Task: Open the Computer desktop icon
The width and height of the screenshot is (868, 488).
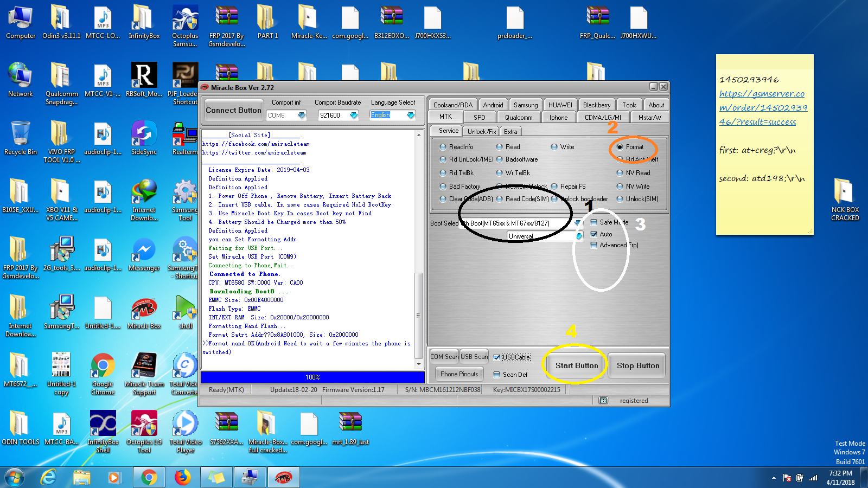Action: [21, 22]
